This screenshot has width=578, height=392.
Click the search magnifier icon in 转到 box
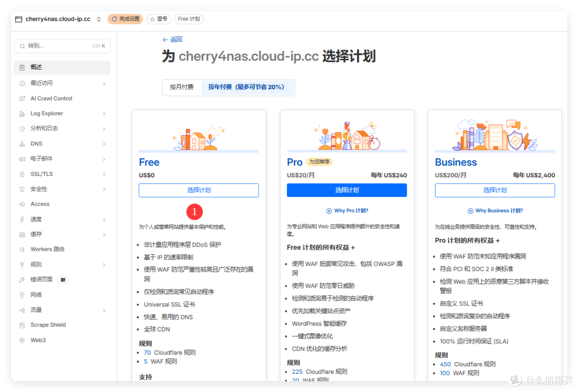point(22,46)
